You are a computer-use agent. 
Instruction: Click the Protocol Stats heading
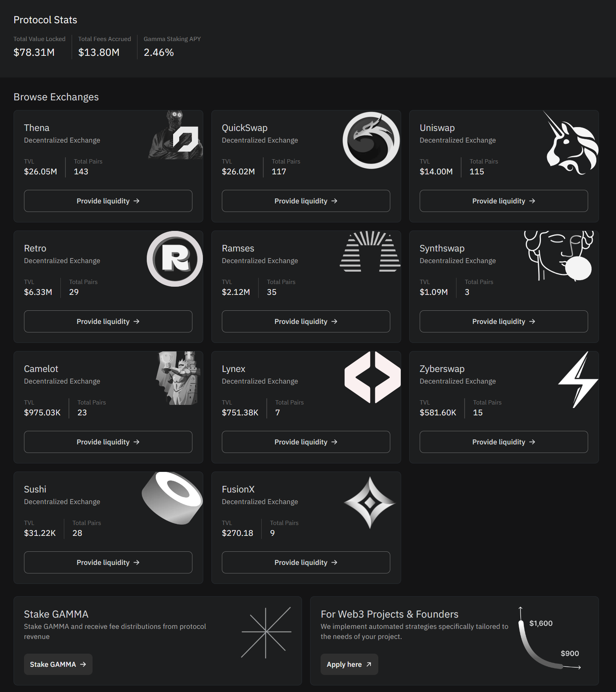point(45,20)
